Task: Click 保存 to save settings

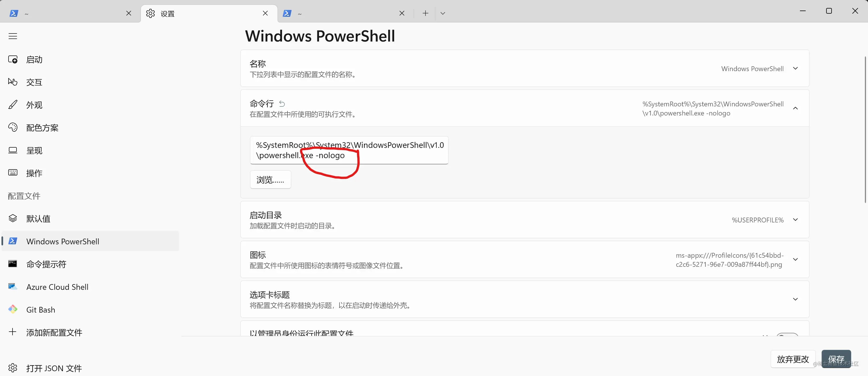Action: click(836, 359)
